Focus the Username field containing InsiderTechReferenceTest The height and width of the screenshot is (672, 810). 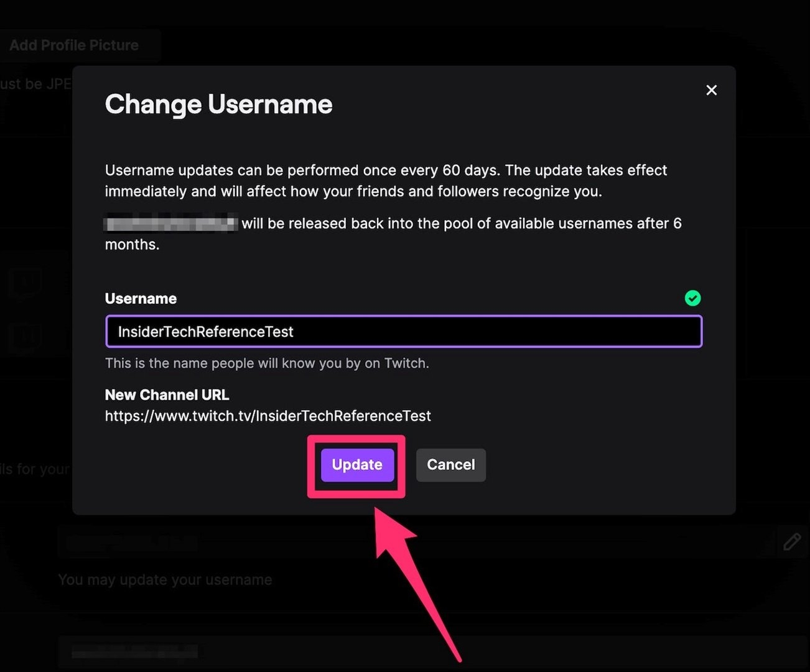point(403,332)
